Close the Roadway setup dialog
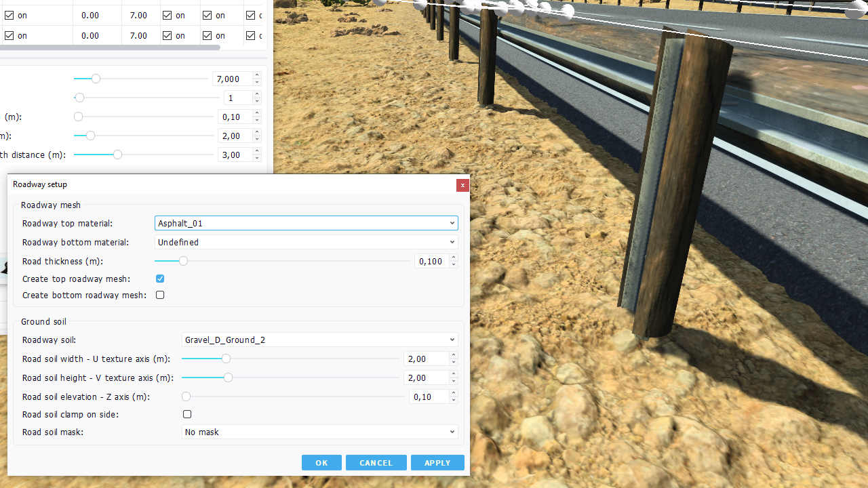Image resolution: width=868 pixels, height=488 pixels. coord(462,185)
